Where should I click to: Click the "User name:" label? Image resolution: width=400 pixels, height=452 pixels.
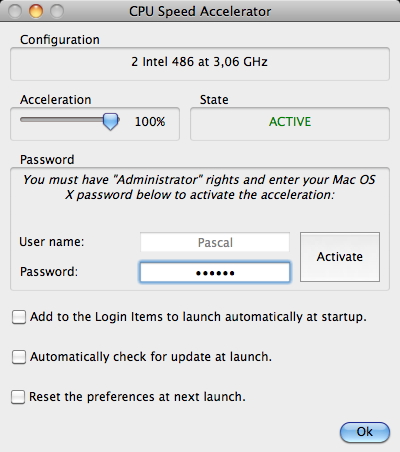52,242
